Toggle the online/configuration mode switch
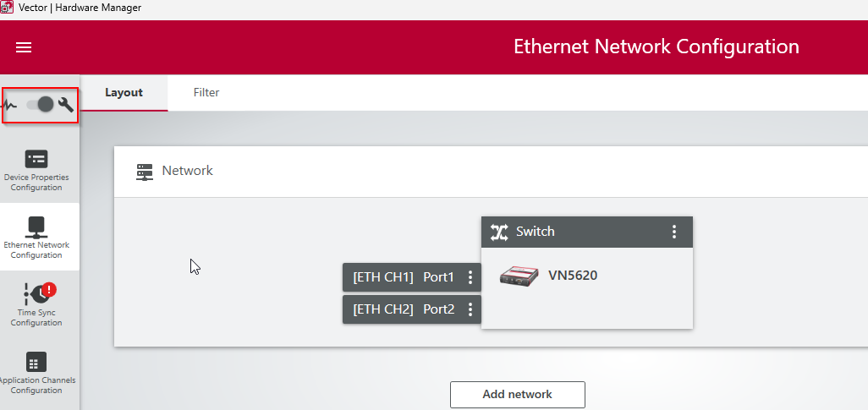The width and height of the screenshot is (868, 410). pyautogui.click(x=40, y=105)
